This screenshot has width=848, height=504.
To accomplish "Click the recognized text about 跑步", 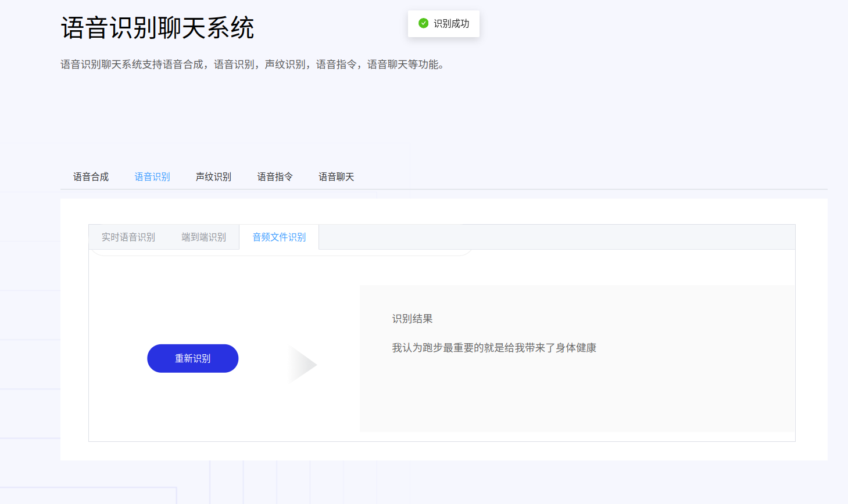I will tap(494, 348).
